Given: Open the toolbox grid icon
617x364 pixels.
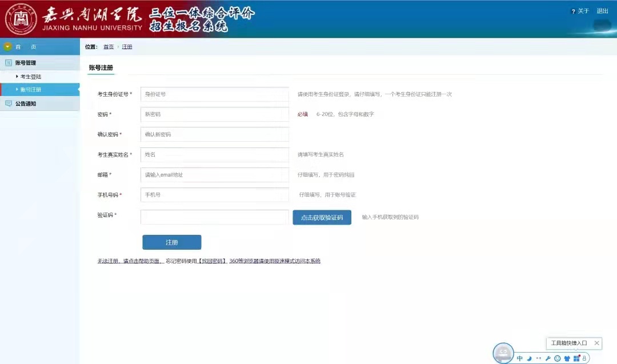Looking at the screenshot, I should [x=576, y=358].
